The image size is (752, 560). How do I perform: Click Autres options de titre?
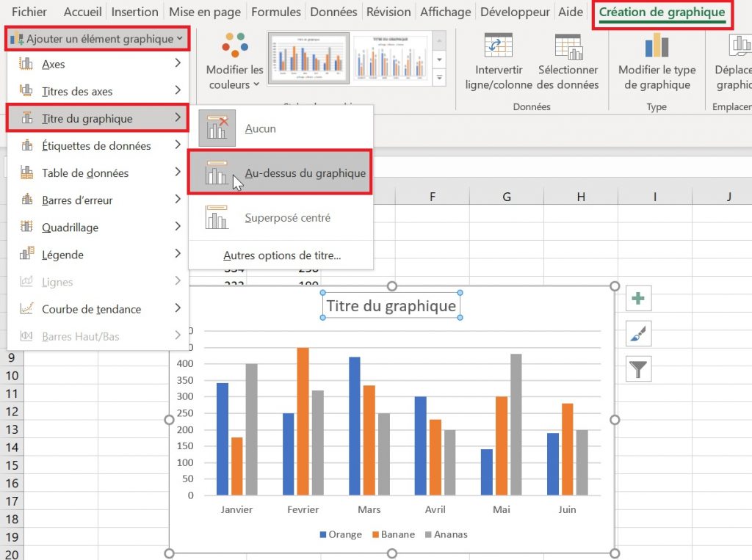click(x=283, y=255)
